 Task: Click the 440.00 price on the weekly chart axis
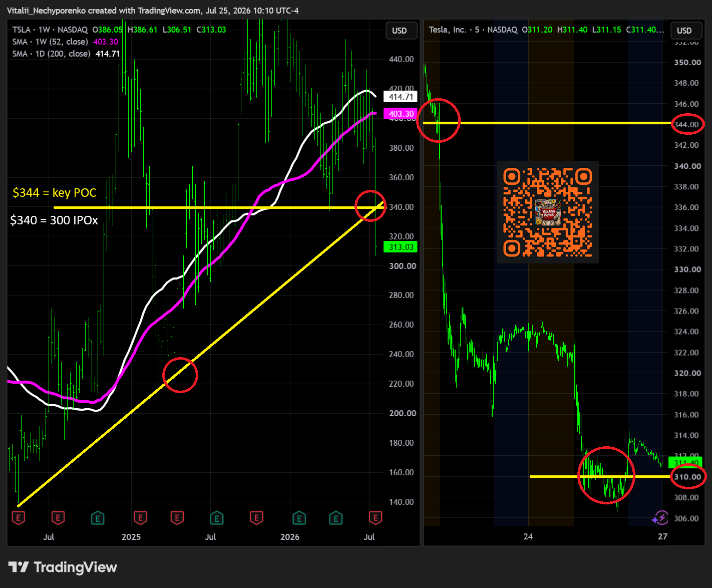click(x=402, y=59)
